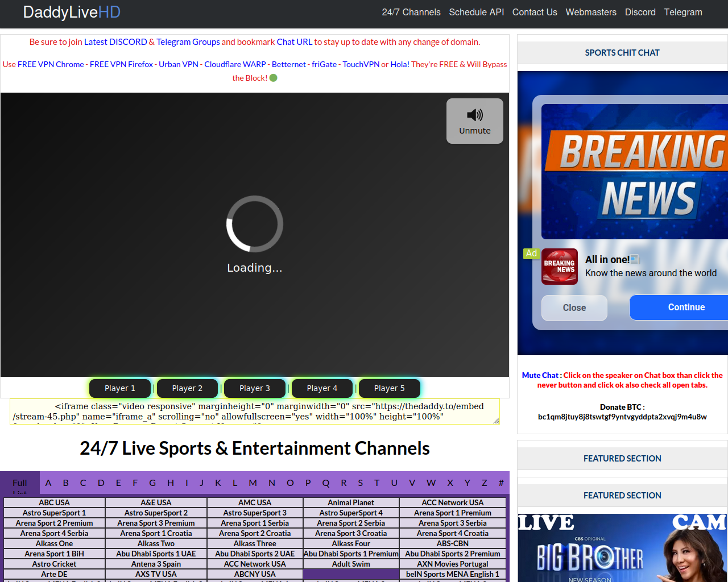Switch to Player 4
Image resolution: width=728 pixels, height=582 pixels.
[322, 388]
